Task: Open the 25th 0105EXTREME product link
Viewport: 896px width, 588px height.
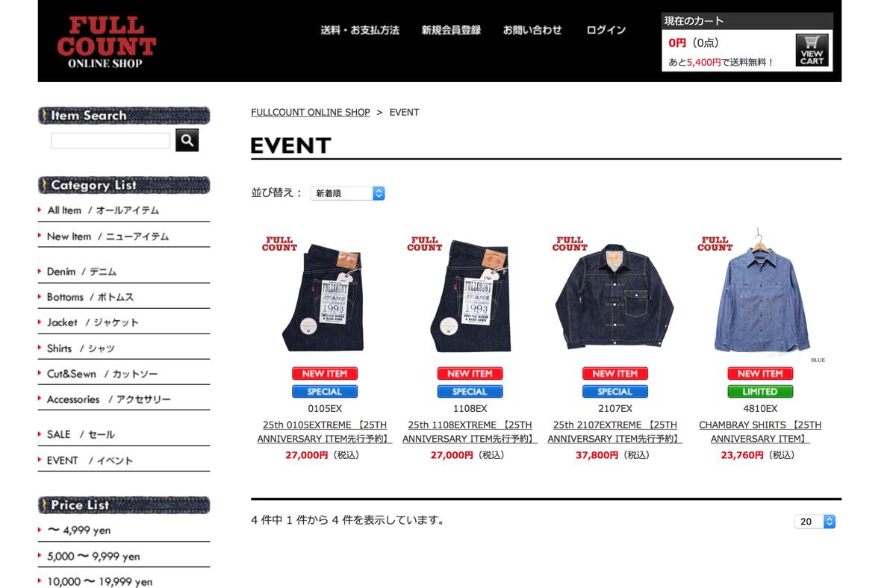Action: (325, 431)
